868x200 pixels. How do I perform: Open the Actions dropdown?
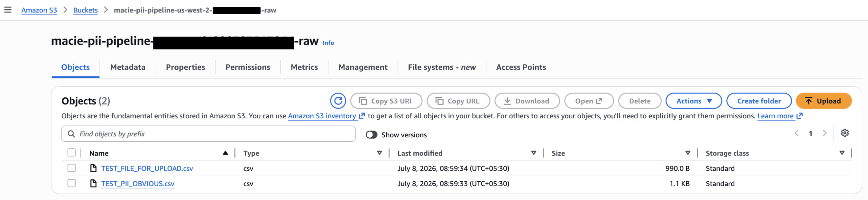coord(694,101)
